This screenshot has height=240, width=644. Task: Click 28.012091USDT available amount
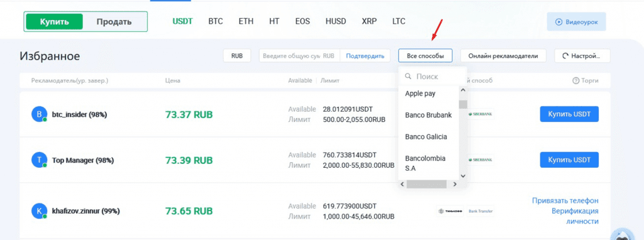pos(347,109)
